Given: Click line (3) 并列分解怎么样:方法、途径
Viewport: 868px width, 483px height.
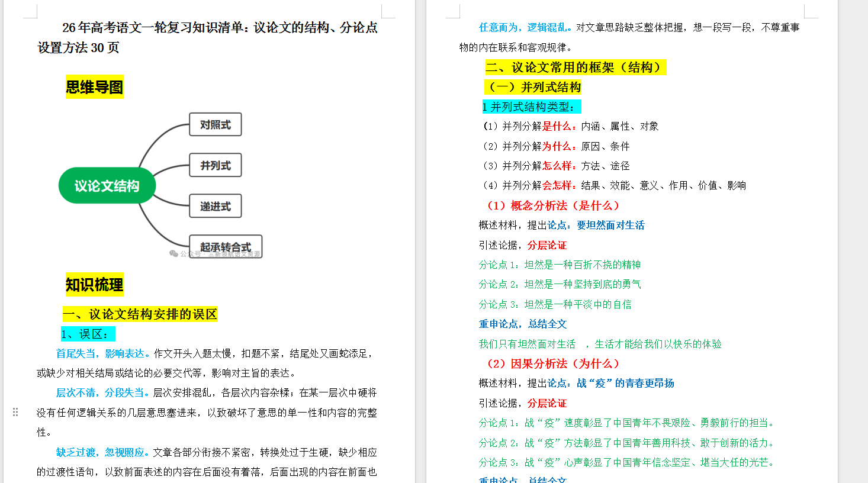Looking at the screenshot, I should coord(555,166).
